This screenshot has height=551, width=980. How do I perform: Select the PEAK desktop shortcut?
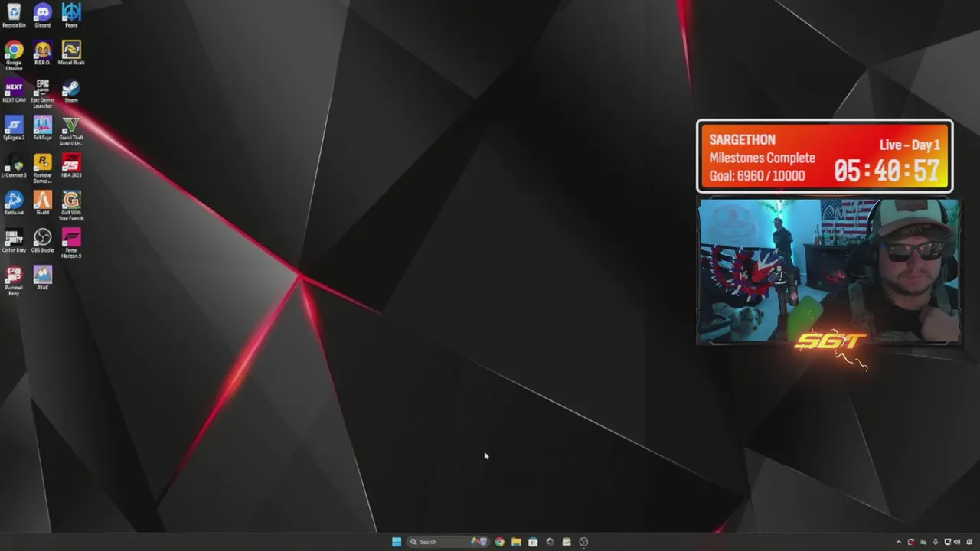(43, 279)
